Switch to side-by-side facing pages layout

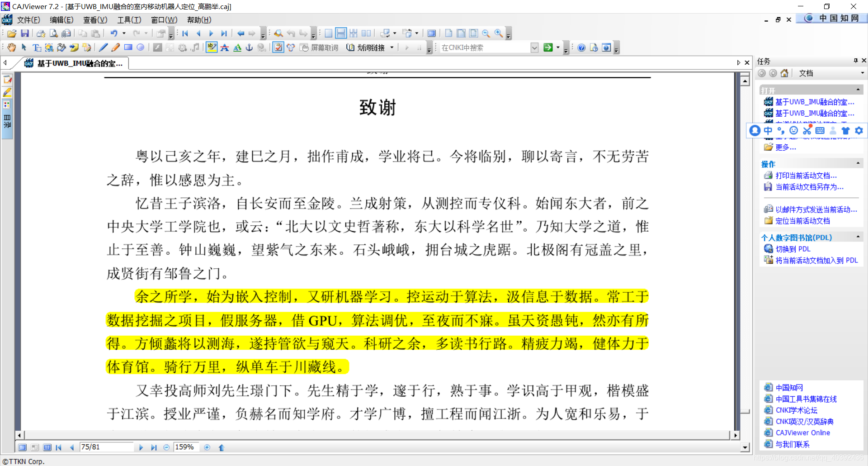[366, 33]
